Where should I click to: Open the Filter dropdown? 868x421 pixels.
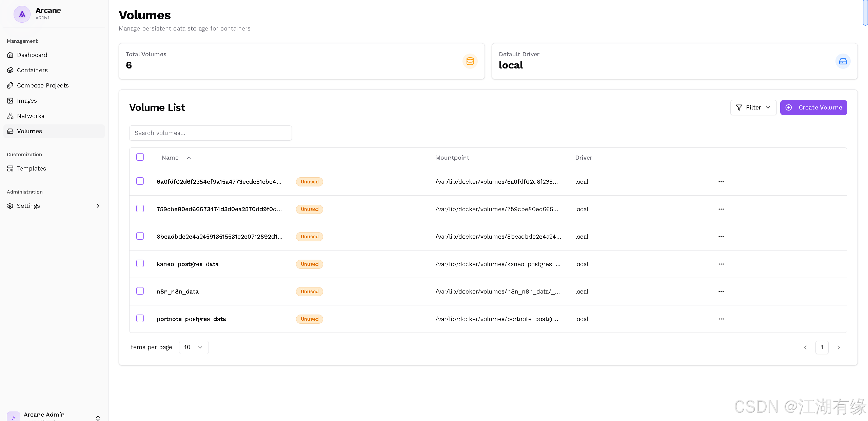753,107
